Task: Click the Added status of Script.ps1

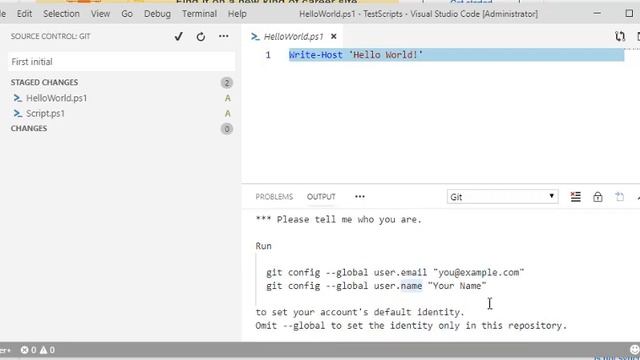Action: point(227,113)
